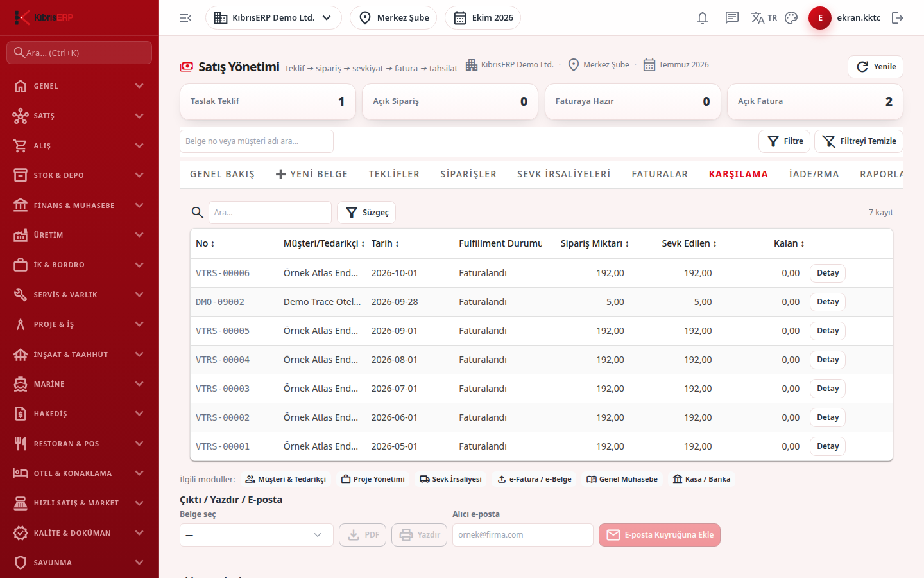
Task: Expand the GENEL sidebar section
Action: (x=80, y=86)
